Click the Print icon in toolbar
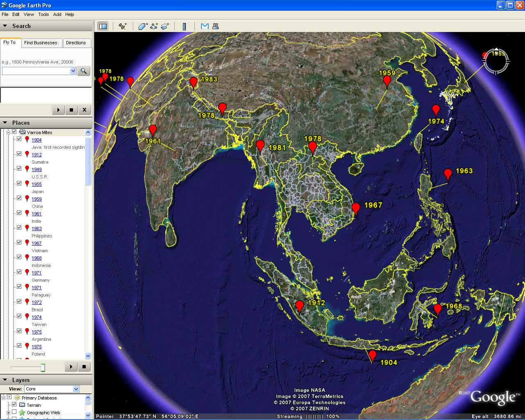Image resolution: width=525 pixels, height=420 pixels. (x=215, y=26)
